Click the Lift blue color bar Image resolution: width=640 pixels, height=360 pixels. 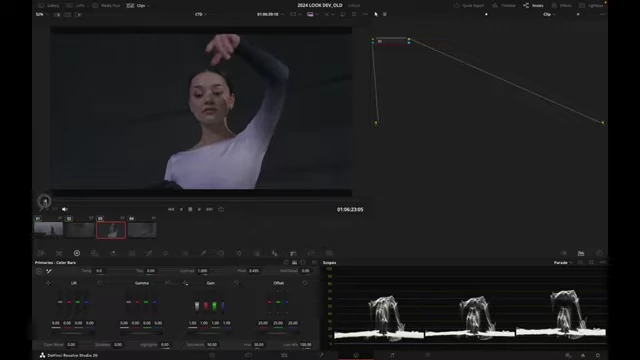tap(86, 302)
